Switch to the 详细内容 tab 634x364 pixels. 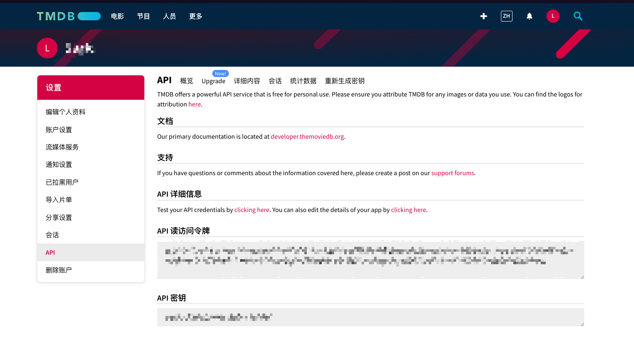click(x=247, y=81)
